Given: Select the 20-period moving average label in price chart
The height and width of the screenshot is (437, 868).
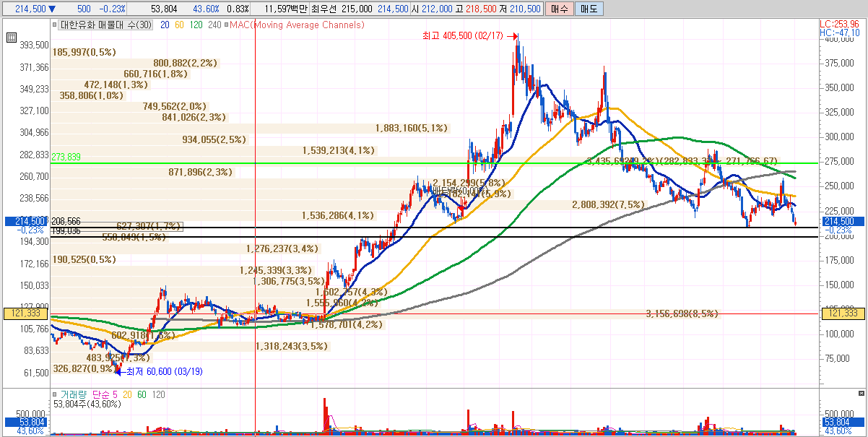Looking at the screenshot, I should click(165, 25).
